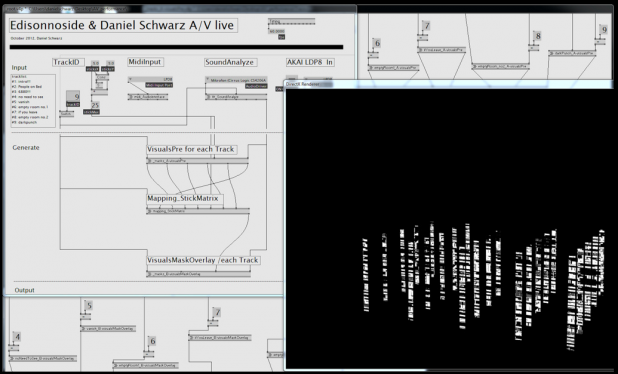Select the _matrix_BvisualMaskOverlay node
The image size is (618, 374).
(199, 274)
